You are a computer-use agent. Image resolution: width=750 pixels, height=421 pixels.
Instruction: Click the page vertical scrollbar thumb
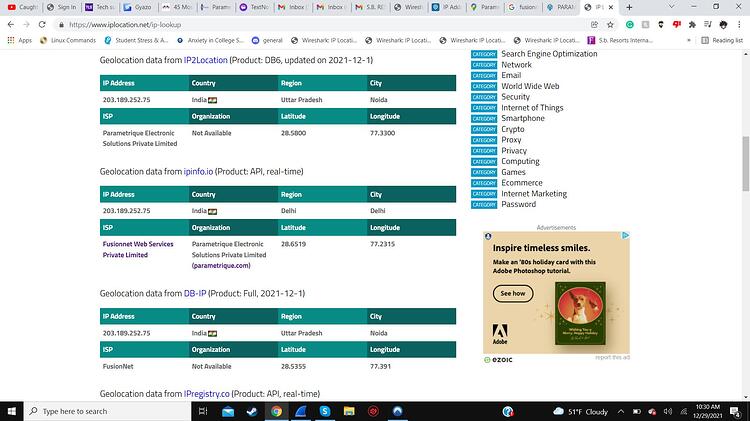click(745, 164)
